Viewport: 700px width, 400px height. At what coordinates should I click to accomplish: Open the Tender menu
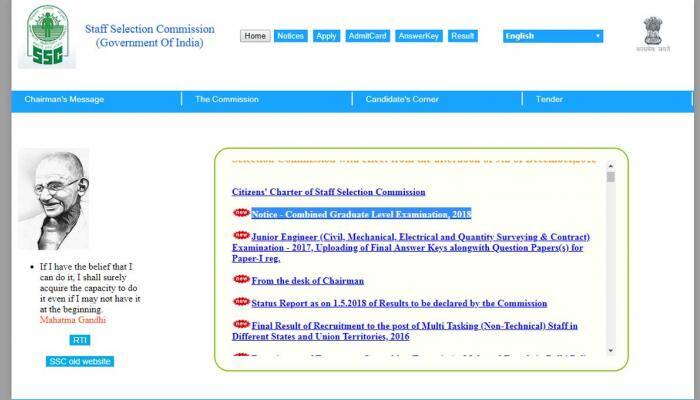549,99
